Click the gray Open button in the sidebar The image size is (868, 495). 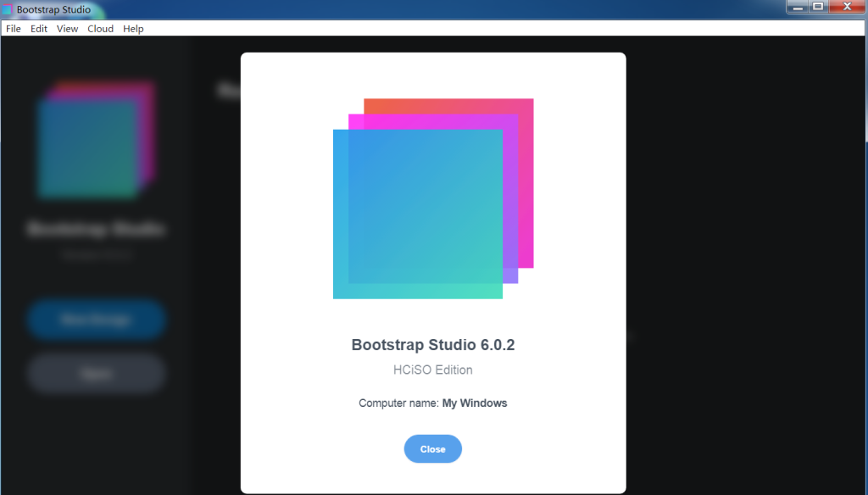tap(96, 373)
